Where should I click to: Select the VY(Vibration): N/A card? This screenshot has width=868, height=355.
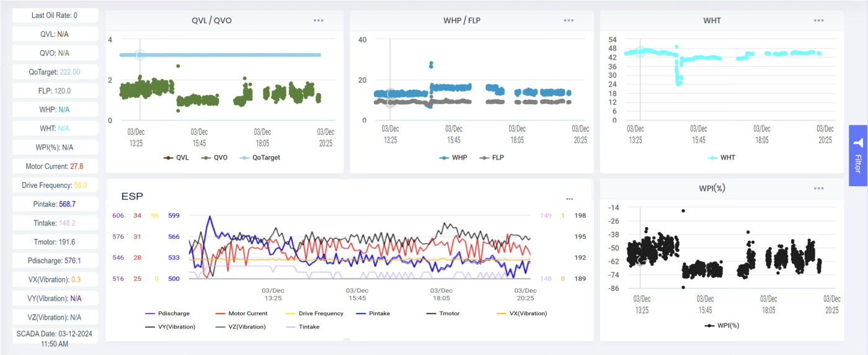pos(55,298)
